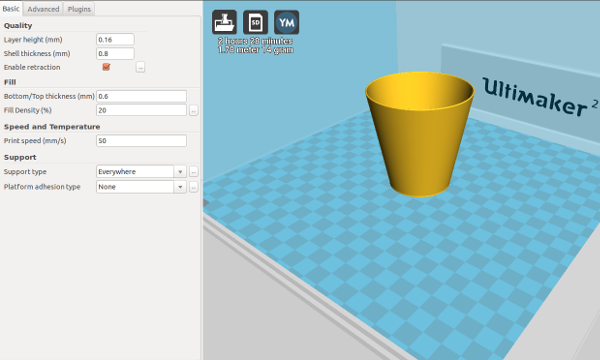Viewport: 600px width, 360px height.
Task: Click the Bottom/Top thickness input field
Action: click(141, 96)
